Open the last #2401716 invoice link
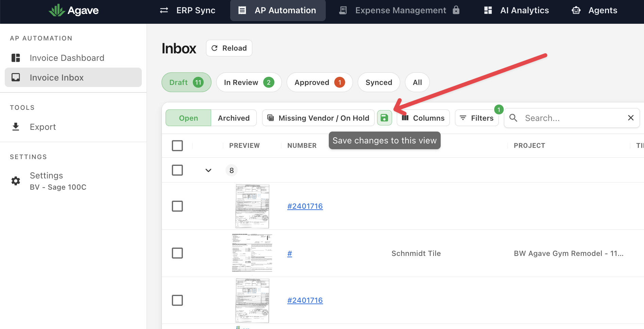 (305, 300)
